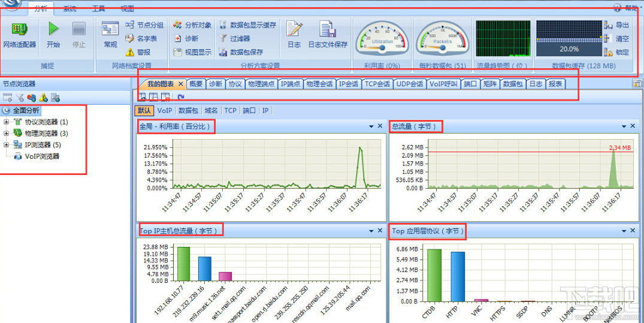The width and height of the screenshot is (644, 323).
Task: Open 视图显示 view display settings
Action: pyautogui.click(x=192, y=52)
